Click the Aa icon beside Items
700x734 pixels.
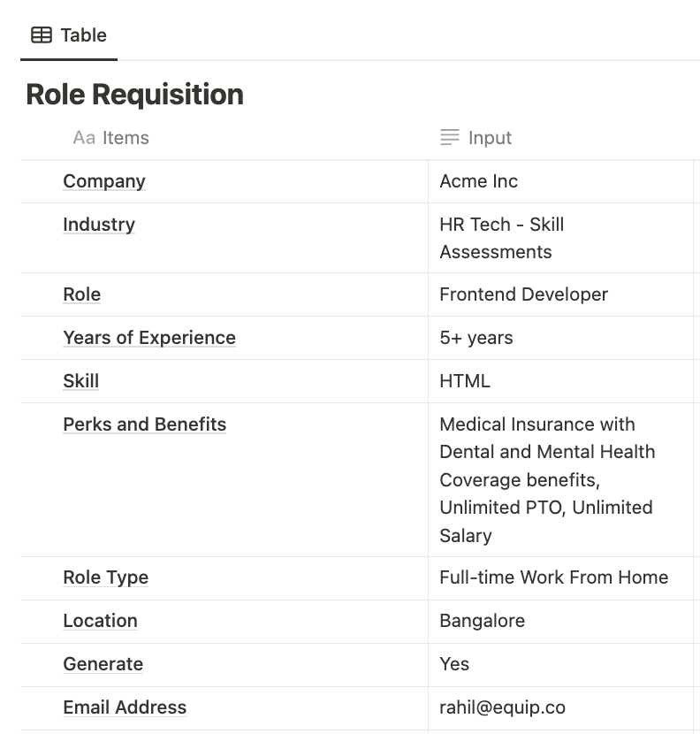coord(84,138)
